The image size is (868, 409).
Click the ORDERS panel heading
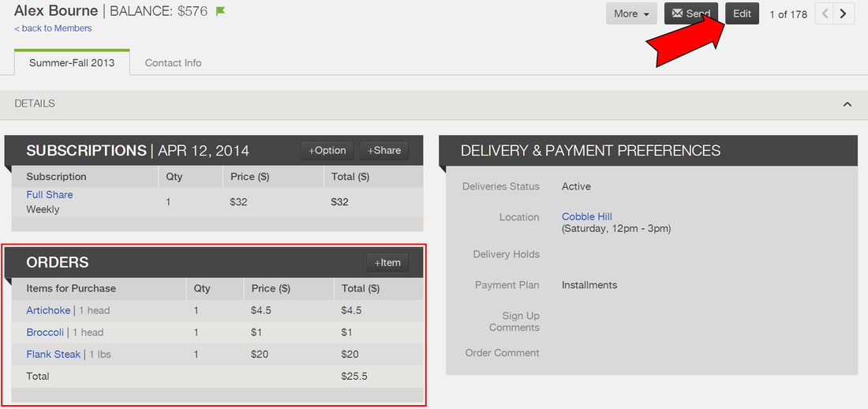(57, 263)
